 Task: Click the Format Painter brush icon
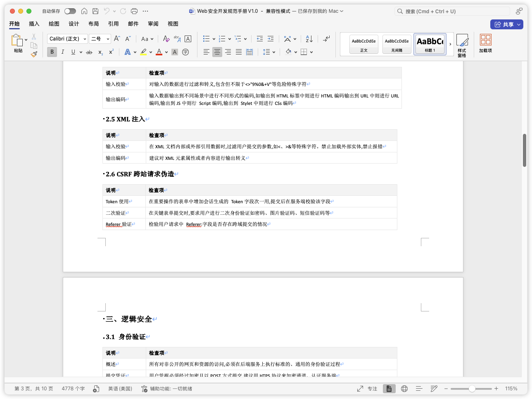34,54
